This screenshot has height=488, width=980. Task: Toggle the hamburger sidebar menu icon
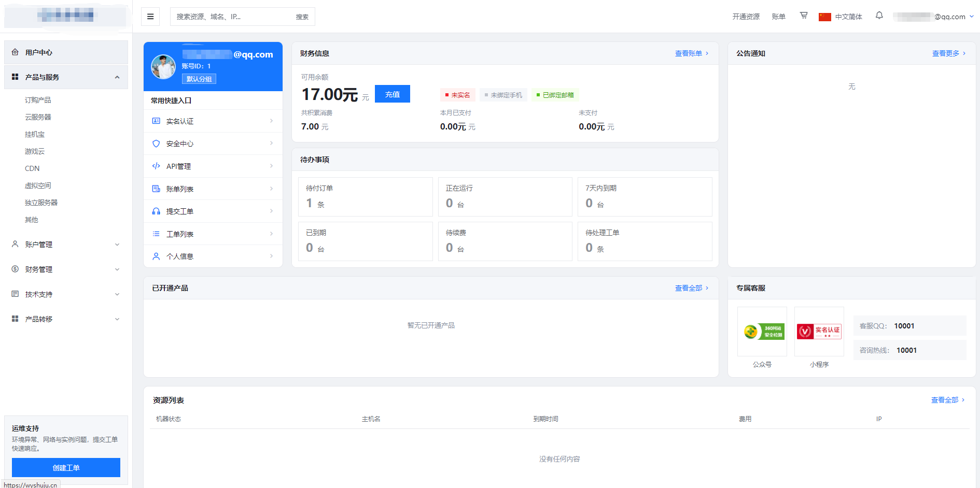click(x=150, y=17)
